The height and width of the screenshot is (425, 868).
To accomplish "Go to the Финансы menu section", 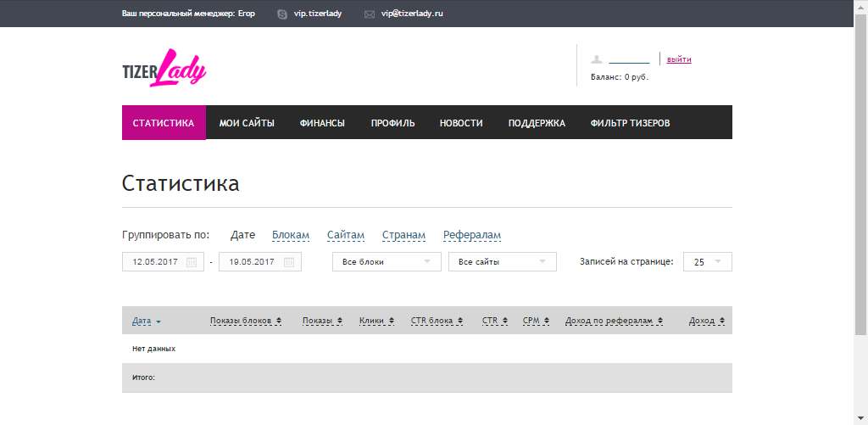I will pos(322,123).
